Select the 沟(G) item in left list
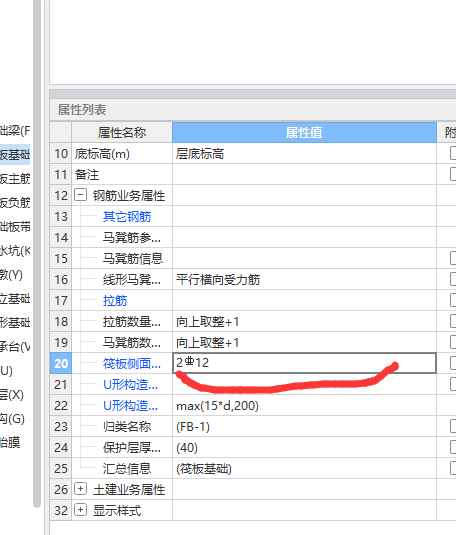Viewport: 456px width, 535px height. click(12, 418)
